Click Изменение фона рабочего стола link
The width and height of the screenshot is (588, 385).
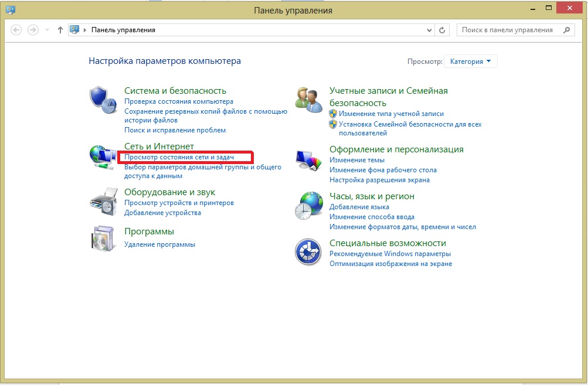pos(383,170)
